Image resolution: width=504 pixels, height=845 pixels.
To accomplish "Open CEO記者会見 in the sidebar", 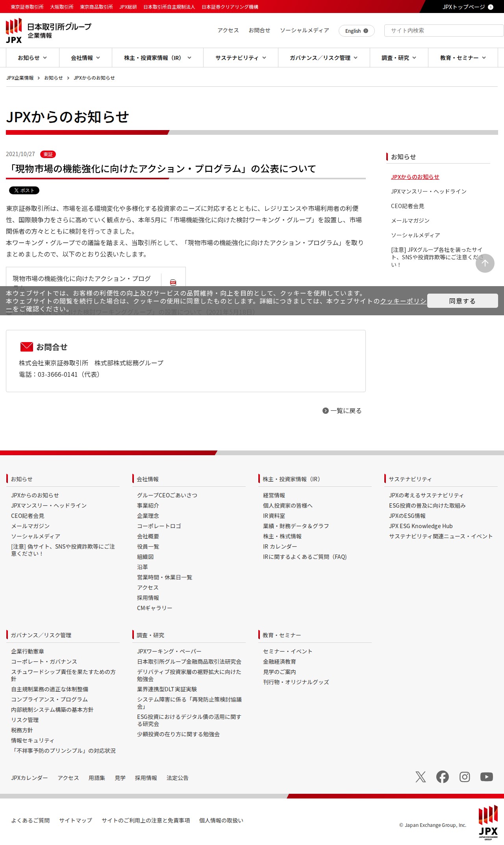I will pyautogui.click(x=408, y=206).
